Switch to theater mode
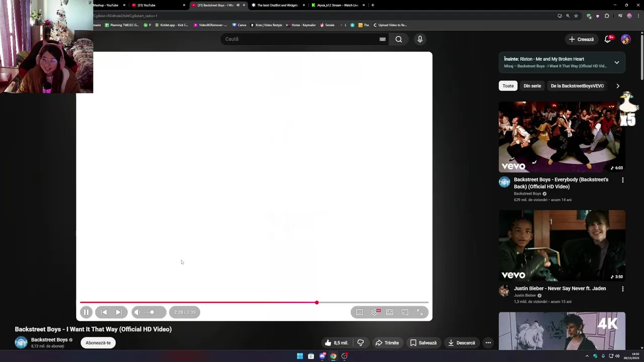The image size is (644, 362). pos(389,312)
